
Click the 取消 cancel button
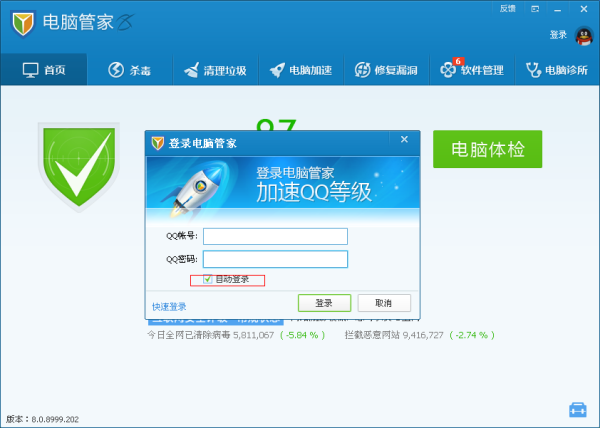point(384,303)
